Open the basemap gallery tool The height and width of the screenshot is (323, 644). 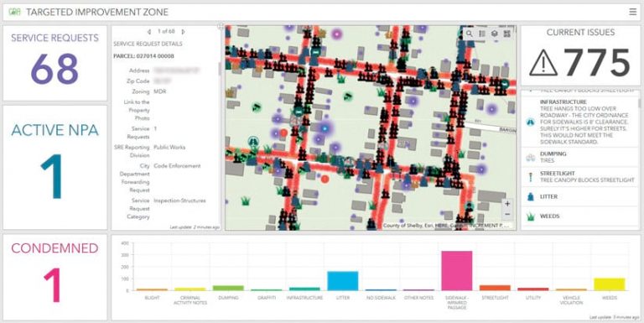[x=506, y=34]
